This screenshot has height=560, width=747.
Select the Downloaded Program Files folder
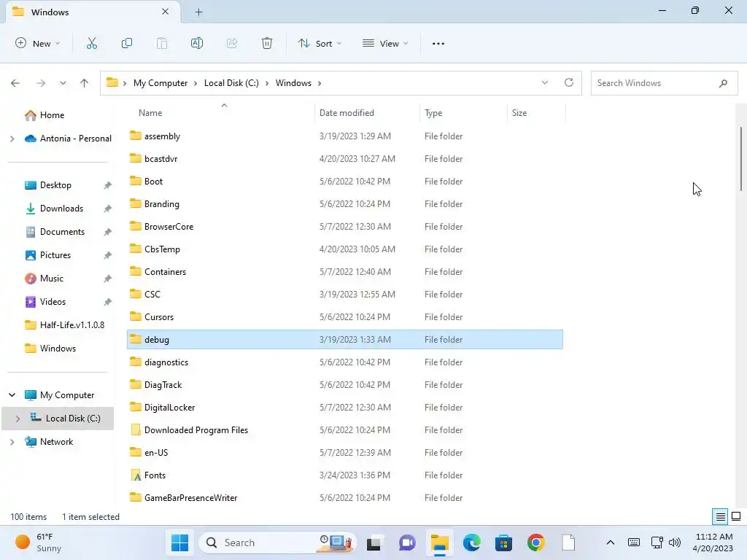[x=345, y=430]
